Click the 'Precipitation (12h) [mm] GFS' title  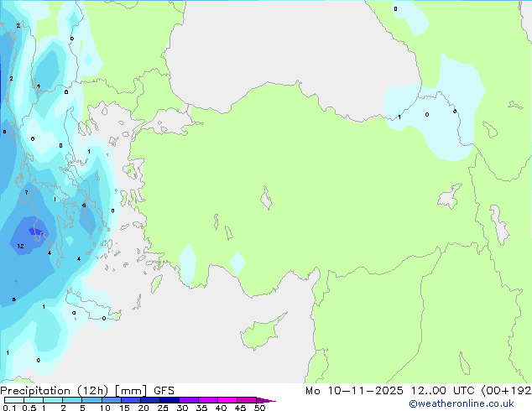click(87, 391)
